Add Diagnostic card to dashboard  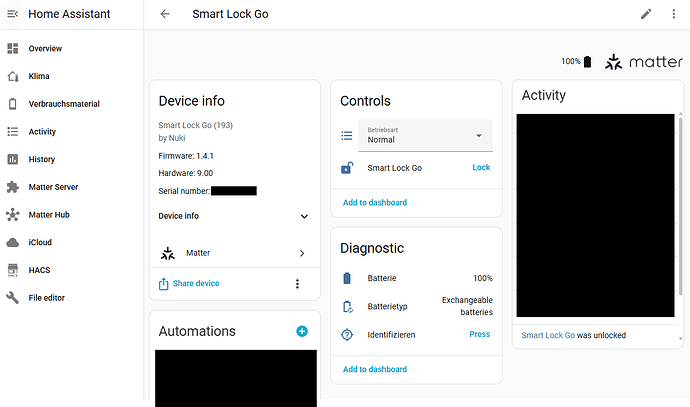tap(375, 370)
